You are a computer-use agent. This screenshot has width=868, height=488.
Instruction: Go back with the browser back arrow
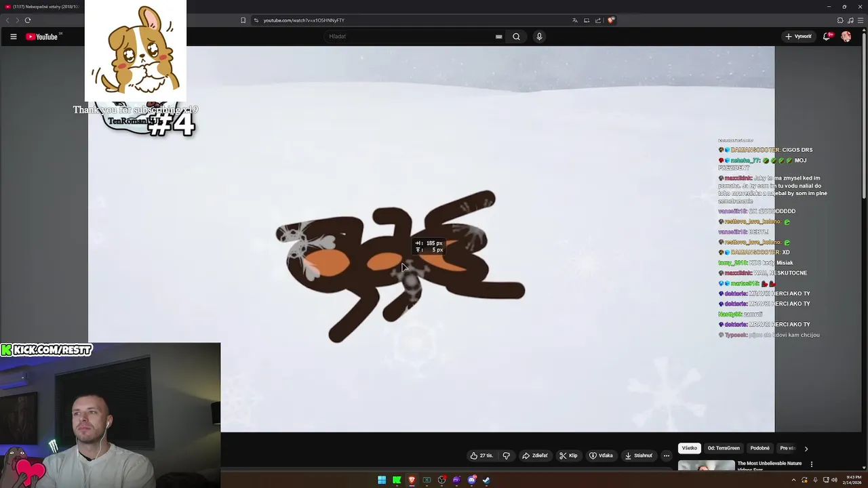click(8, 20)
